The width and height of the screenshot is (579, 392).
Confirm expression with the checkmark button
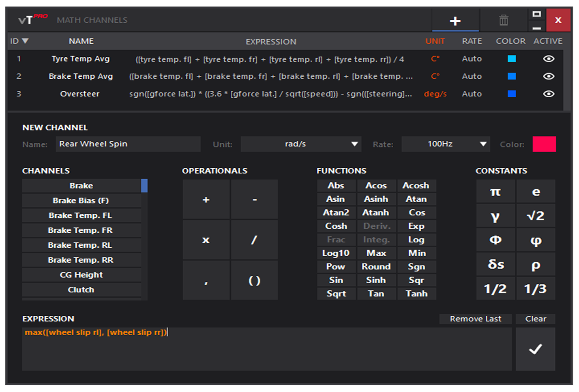point(535,349)
